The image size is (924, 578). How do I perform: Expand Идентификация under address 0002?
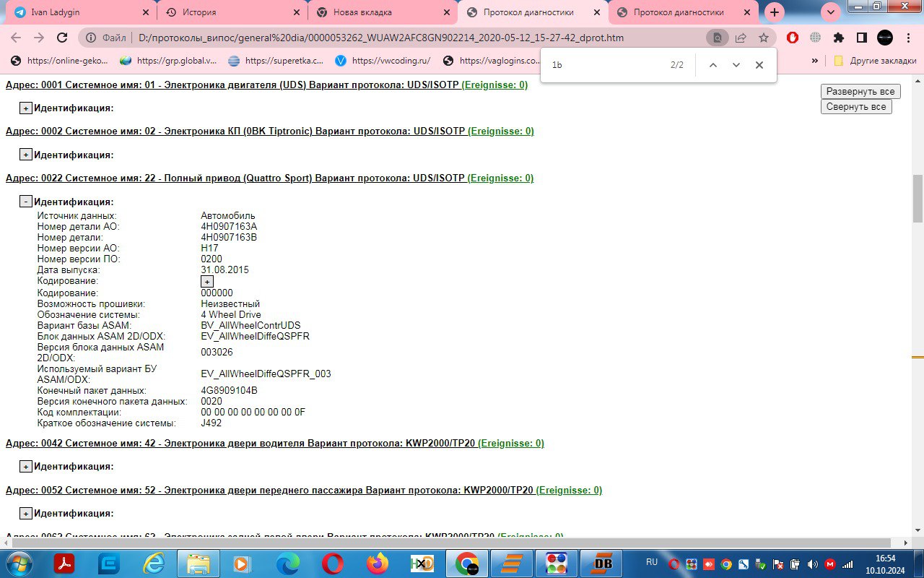pyautogui.click(x=25, y=155)
